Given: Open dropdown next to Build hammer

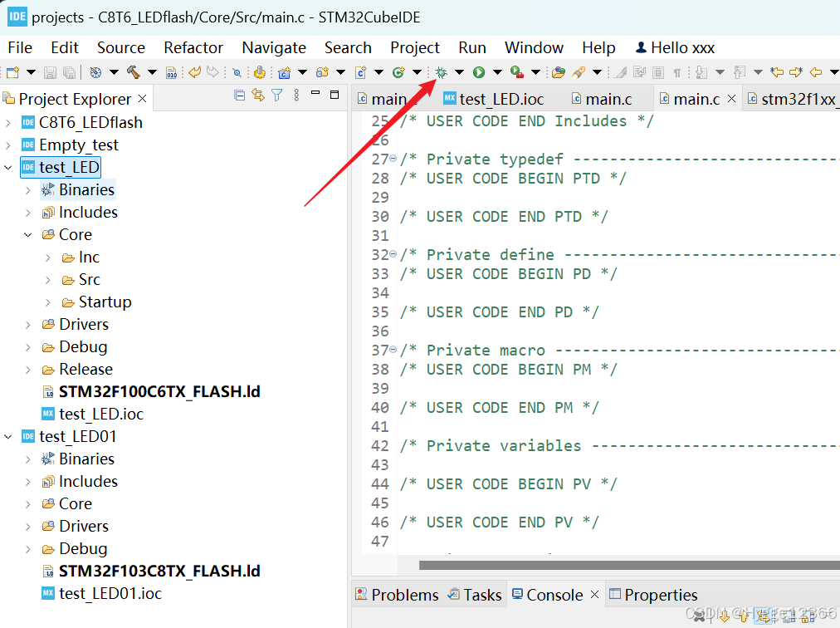Looking at the screenshot, I should (152, 72).
